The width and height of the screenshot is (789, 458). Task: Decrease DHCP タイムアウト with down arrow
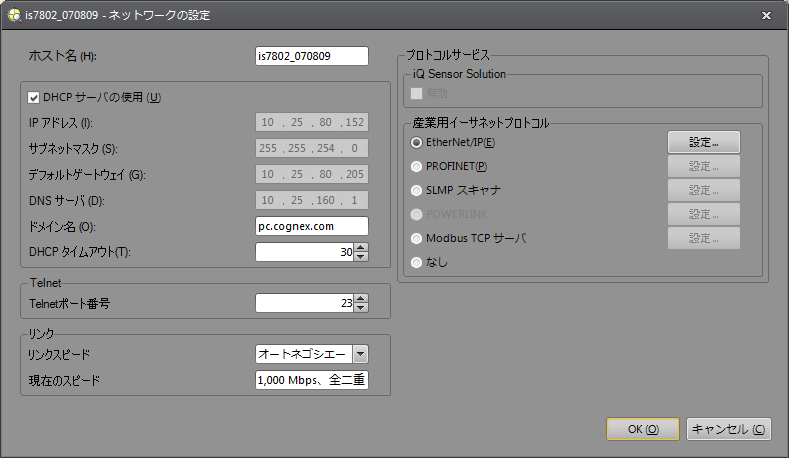(361, 257)
